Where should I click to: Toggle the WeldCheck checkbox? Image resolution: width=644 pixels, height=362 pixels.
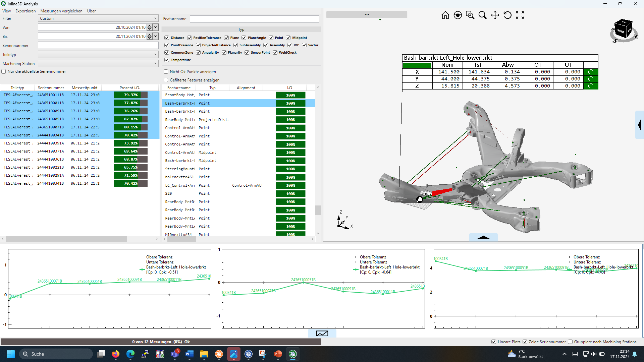275,53
